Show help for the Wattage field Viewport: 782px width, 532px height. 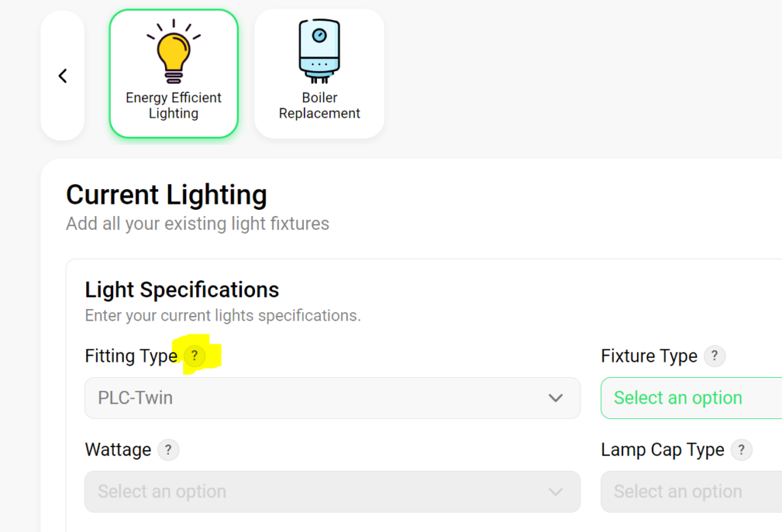(x=168, y=450)
